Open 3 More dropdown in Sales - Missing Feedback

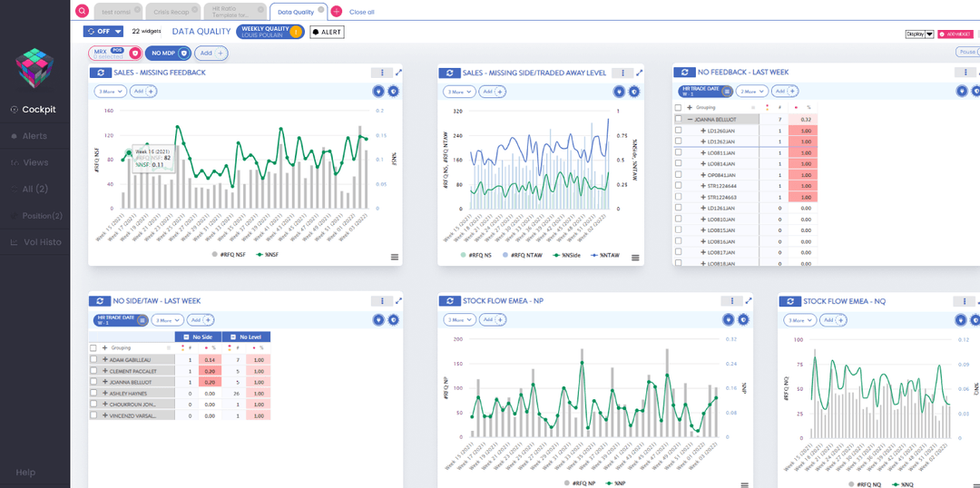click(111, 92)
